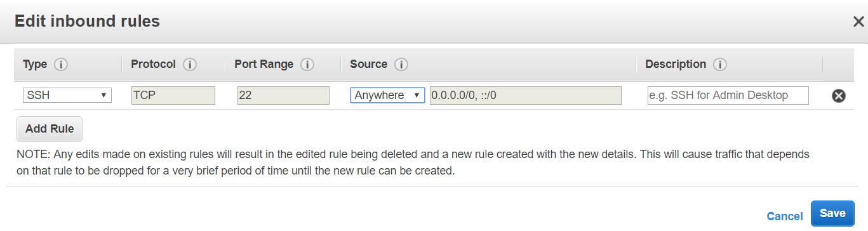Click the NOTE text about edited rules
The image size is (868, 231).
click(413, 162)
